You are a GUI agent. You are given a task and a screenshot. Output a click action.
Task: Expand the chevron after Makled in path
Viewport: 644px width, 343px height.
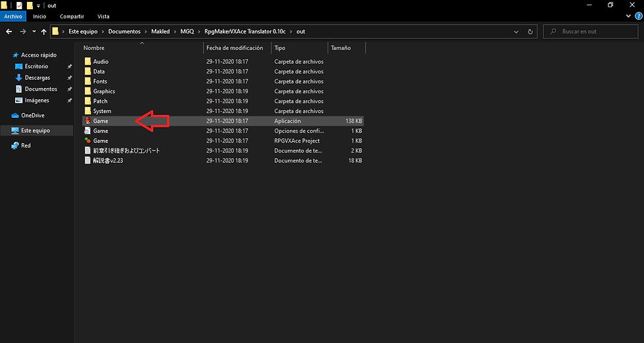point(175,32)
